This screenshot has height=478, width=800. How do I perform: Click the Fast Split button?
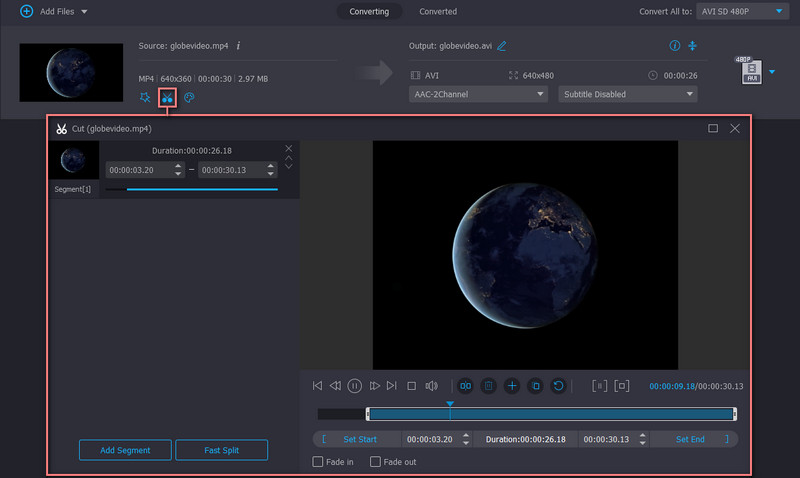221,450
